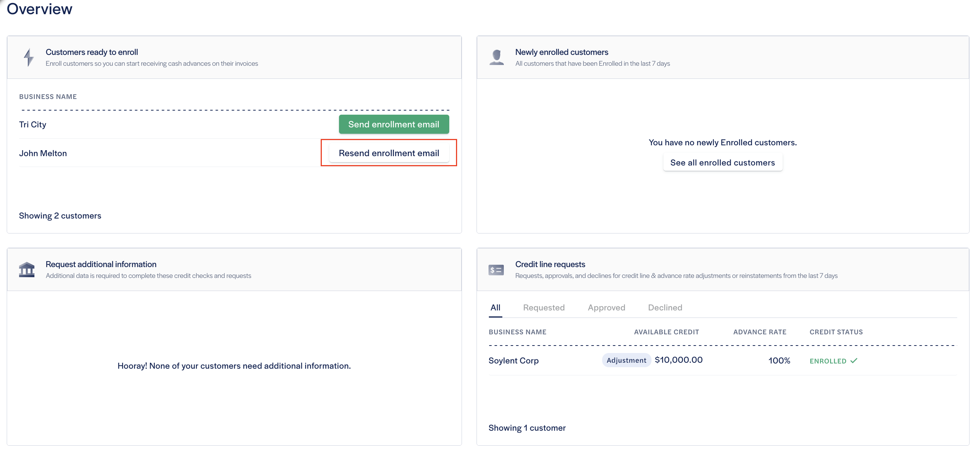Click the credit line dollar icon
The height and width of the screenshot is (452, 980).
[x=496, y=270]
